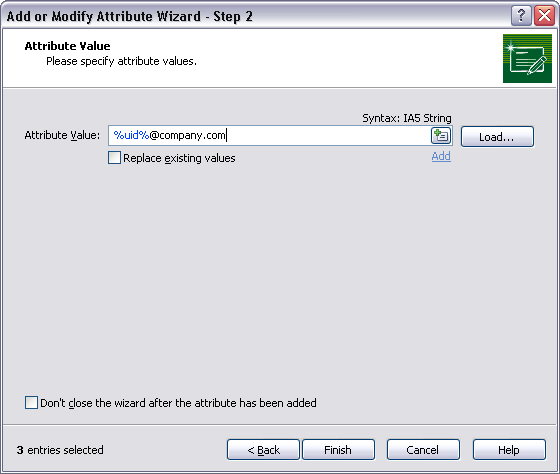
Task: Click the Please specify attribute values text
Action: pyautogui.click(x=121, y=61)
